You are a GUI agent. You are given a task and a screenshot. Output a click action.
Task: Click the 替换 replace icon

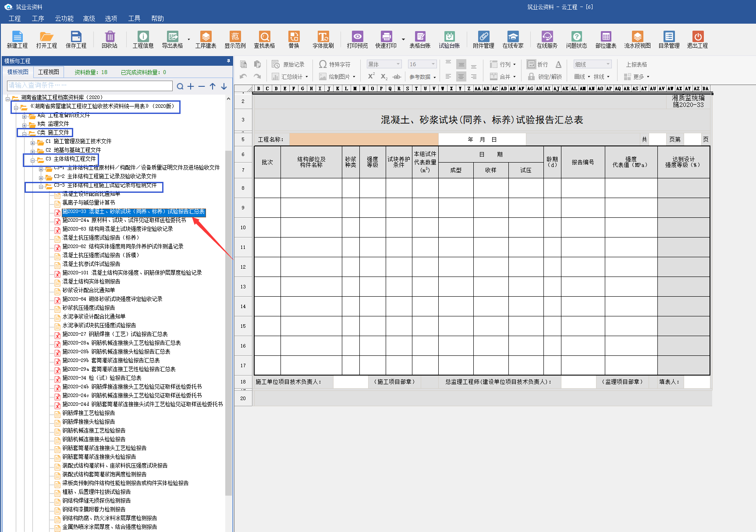point(294,39)
